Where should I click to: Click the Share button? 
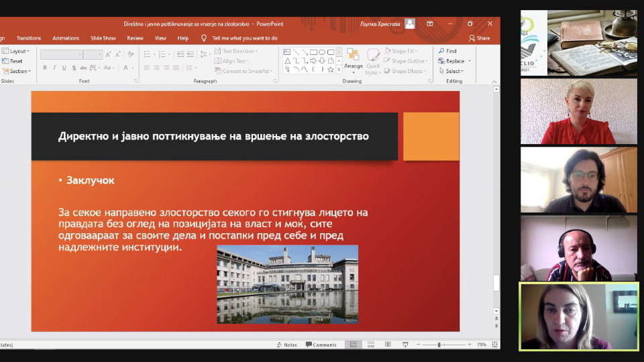[479, 38]
